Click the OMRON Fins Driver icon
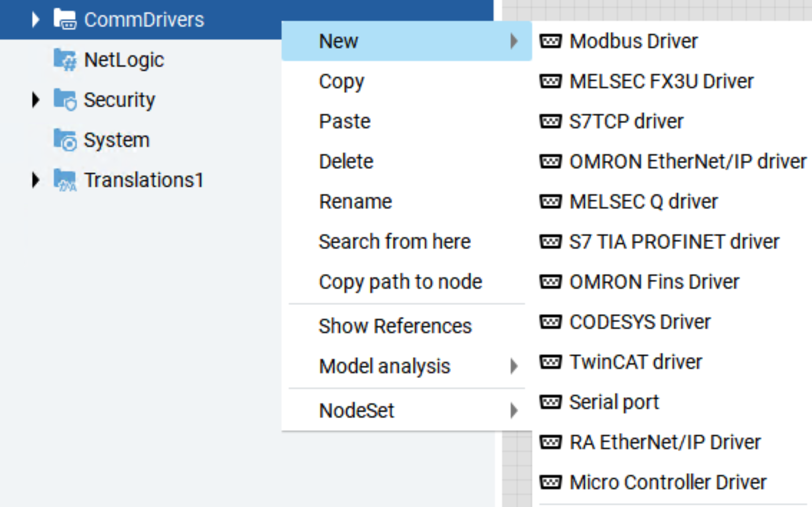 click(x=550, y=282)
